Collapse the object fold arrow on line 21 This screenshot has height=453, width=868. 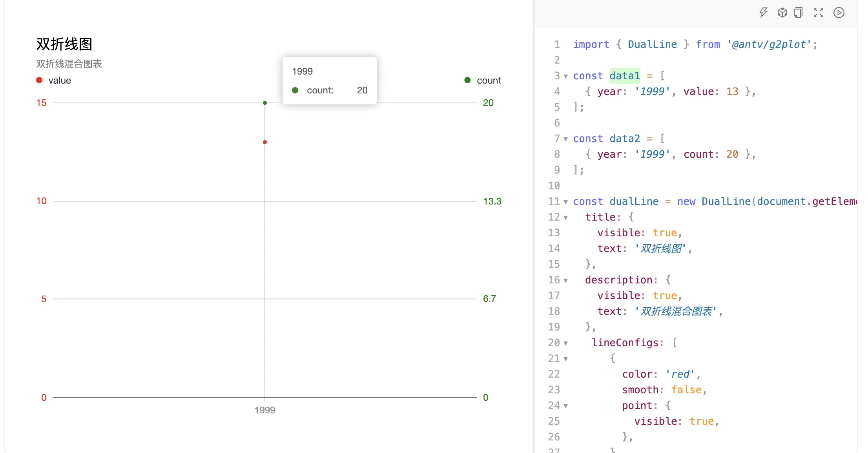566,359
